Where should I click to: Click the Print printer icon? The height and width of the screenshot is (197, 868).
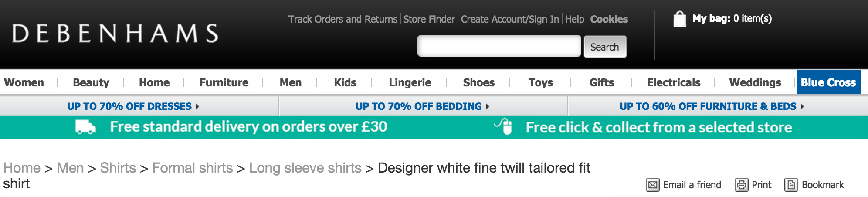(741, 185)
